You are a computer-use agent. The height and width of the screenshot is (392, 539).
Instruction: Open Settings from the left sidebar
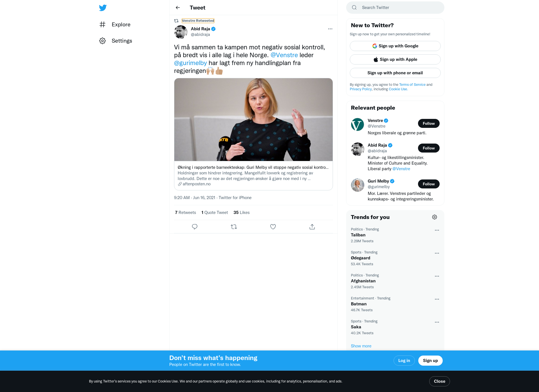pos(116,41)
